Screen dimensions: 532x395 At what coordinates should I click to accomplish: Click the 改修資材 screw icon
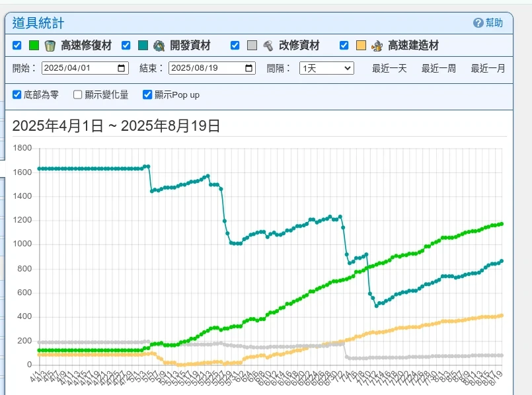[268, 46]
